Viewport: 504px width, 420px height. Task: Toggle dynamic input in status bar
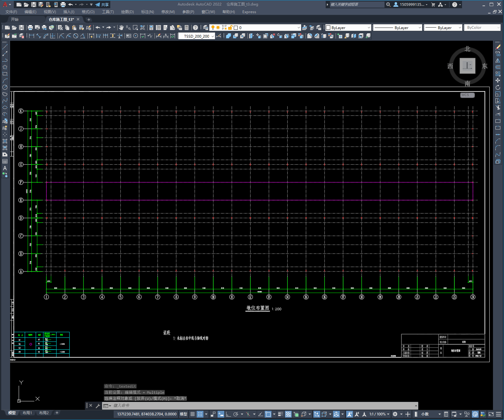tap(221, 414)
